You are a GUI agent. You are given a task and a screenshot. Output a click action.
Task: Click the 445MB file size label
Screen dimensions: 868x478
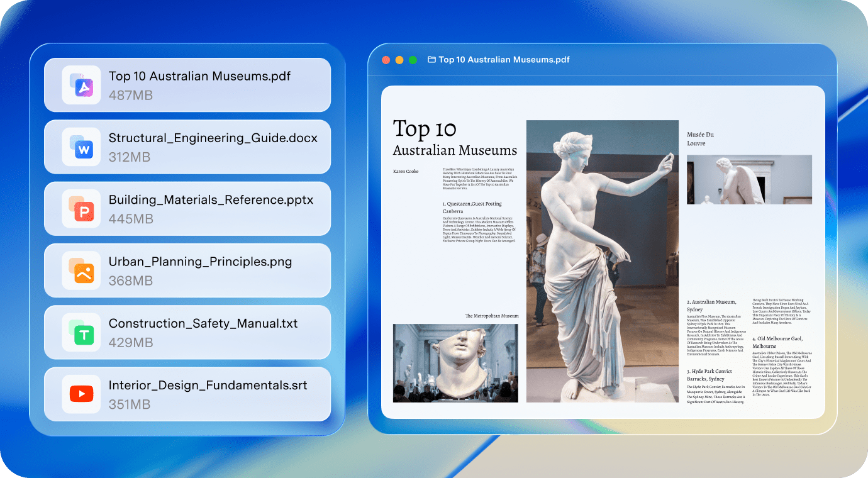[x=131, y=219]
